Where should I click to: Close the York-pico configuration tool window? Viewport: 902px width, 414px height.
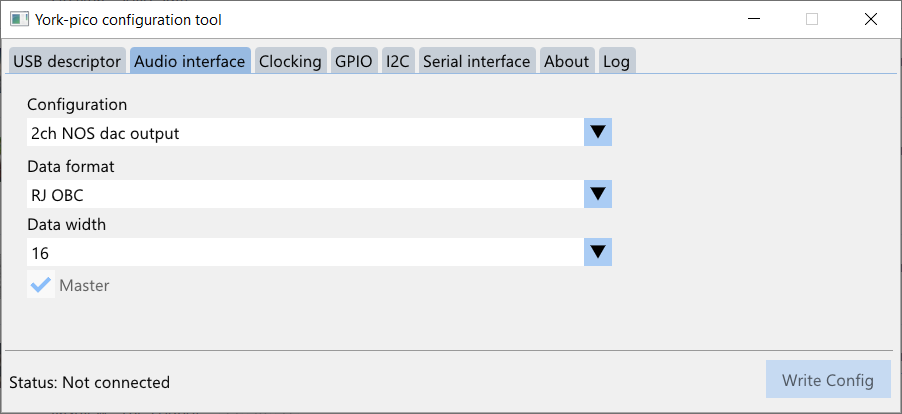[x=870, y=19]
